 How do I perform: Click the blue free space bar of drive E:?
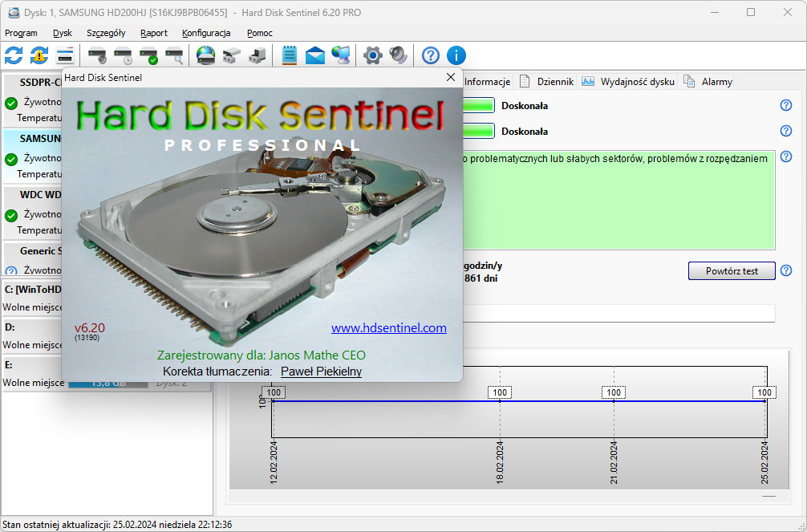coord(108,384)
